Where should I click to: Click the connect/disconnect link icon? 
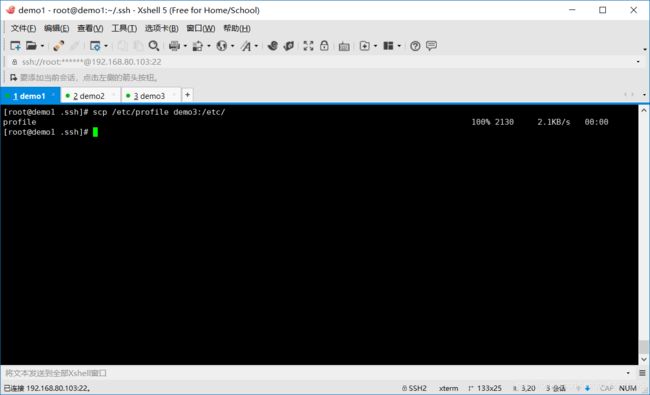[x=58, y=46]
